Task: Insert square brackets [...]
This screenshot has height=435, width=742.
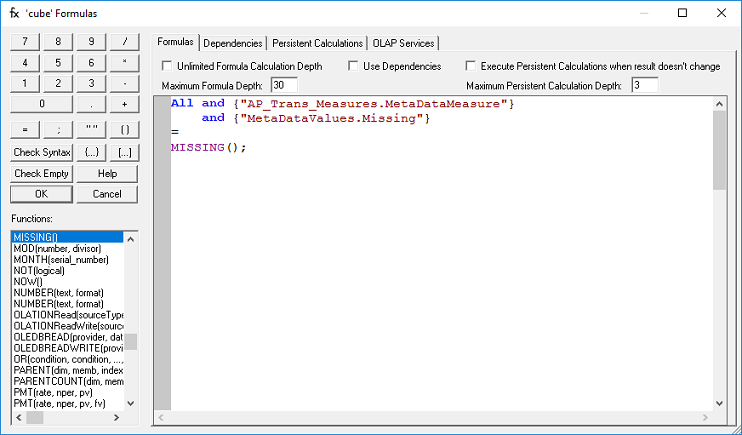Action: click(124, 152)
